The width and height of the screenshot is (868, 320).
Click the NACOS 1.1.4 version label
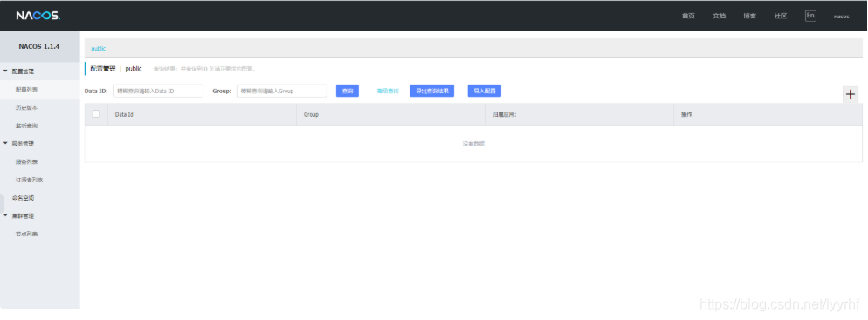click(40, 46)
